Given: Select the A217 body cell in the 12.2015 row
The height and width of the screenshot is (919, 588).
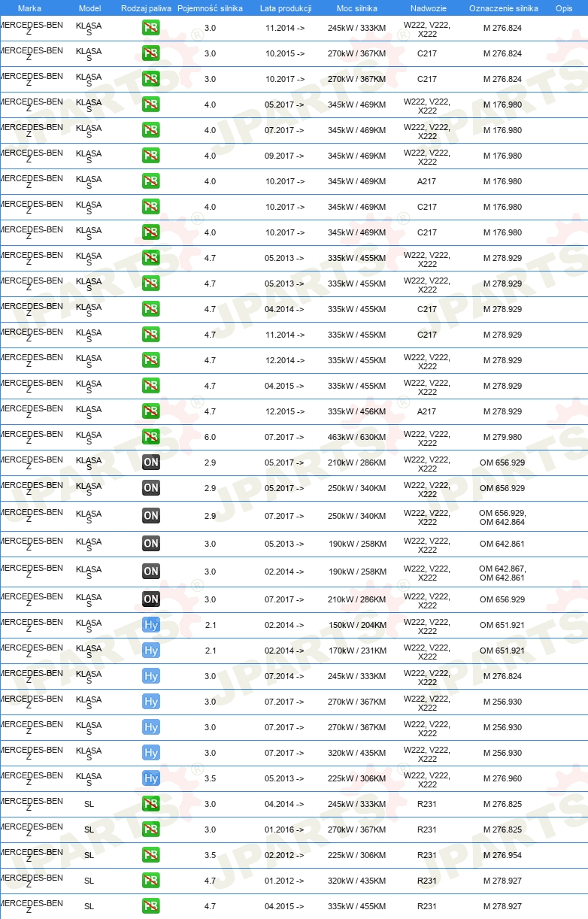Looking at the screenshot, I should [x=427, y=412].
